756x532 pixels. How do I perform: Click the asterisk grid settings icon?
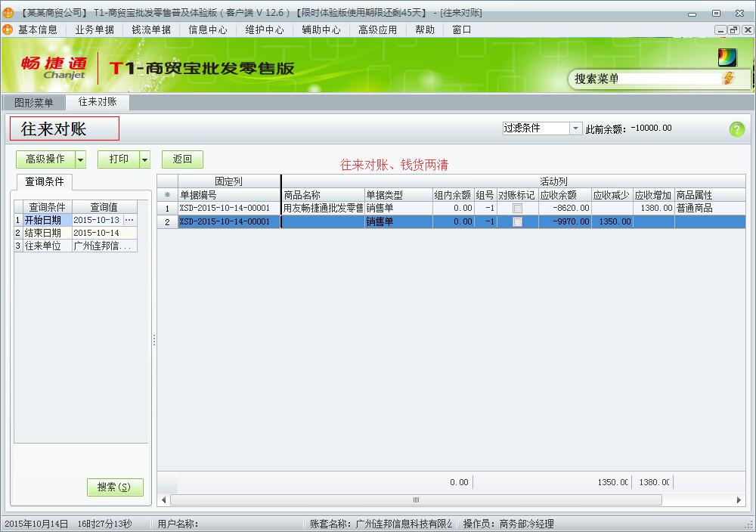167,195
